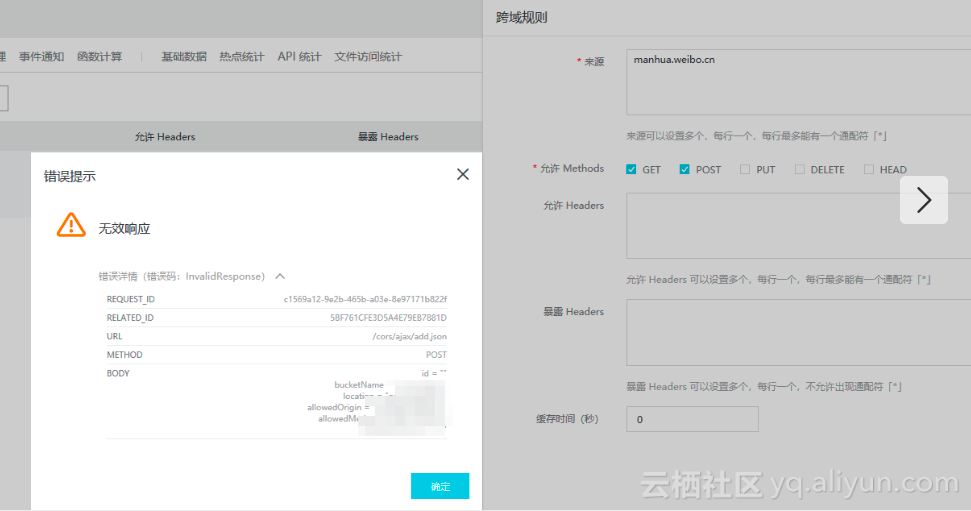The width and height of the screenshot is (971, 511).
Task: Enable the DELETE method checkbox
Action: tap(800, 169)
